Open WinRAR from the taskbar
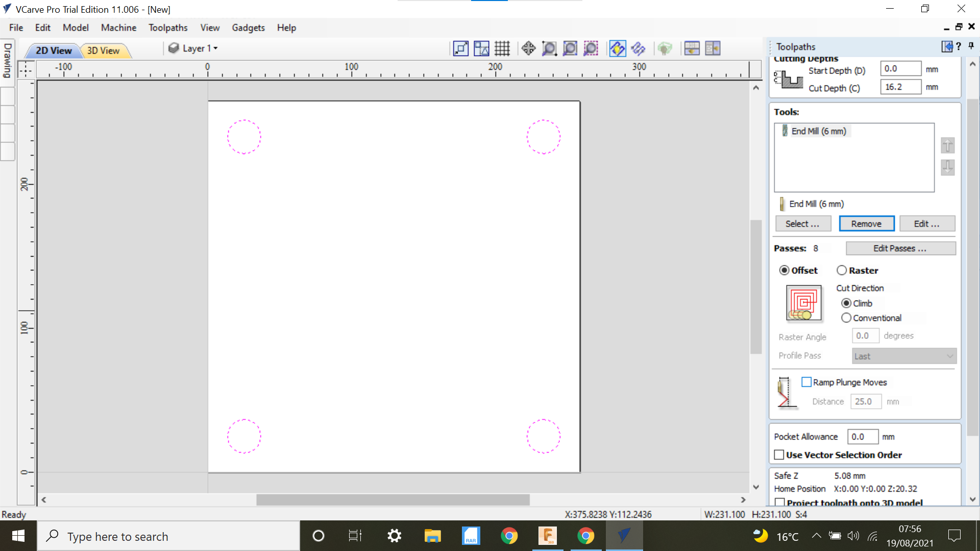 click(471, 536)
